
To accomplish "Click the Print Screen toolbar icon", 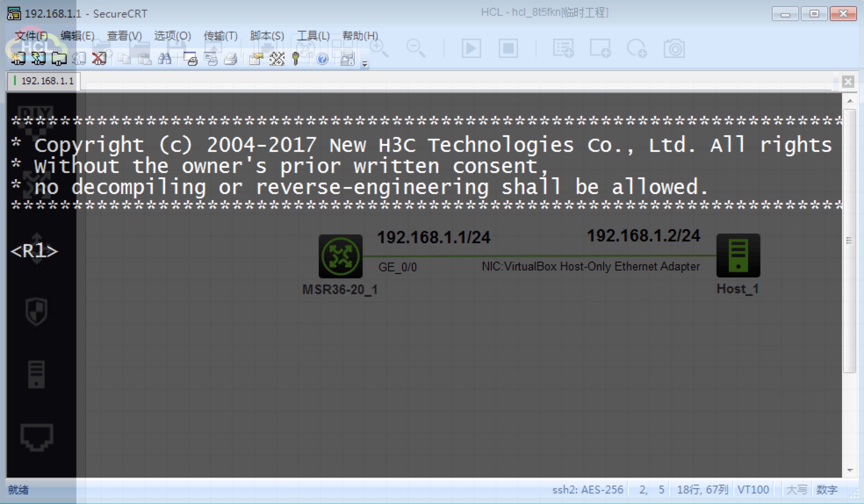I will click(191, 59).
